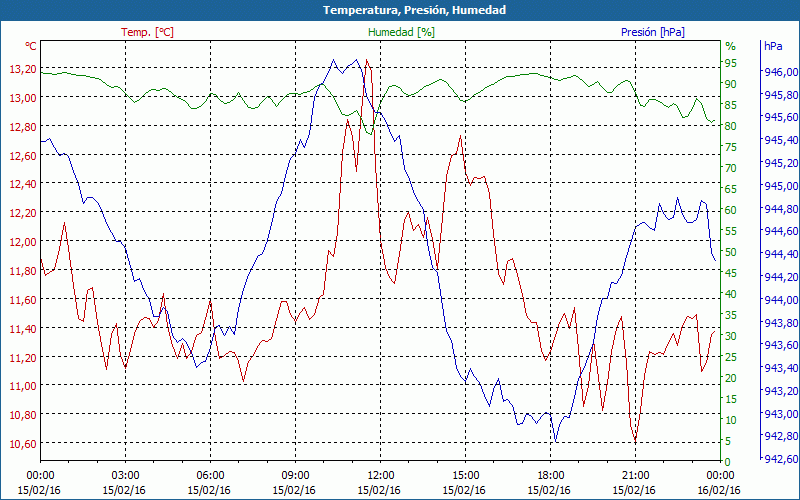Click the '11,00' temperature axis value
The image size is (800, 500).
coord(23,386)
